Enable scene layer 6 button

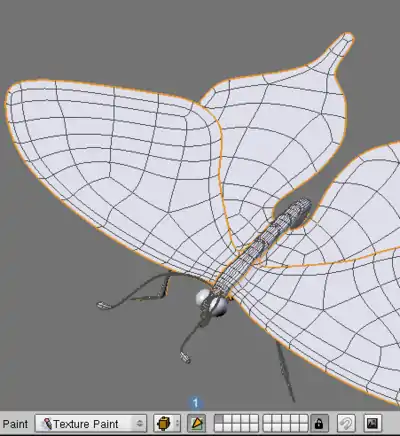point(267,419)
